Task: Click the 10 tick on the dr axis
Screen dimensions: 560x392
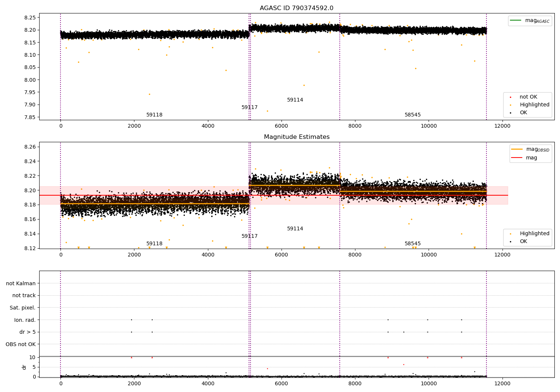Action: click(32, 357)
